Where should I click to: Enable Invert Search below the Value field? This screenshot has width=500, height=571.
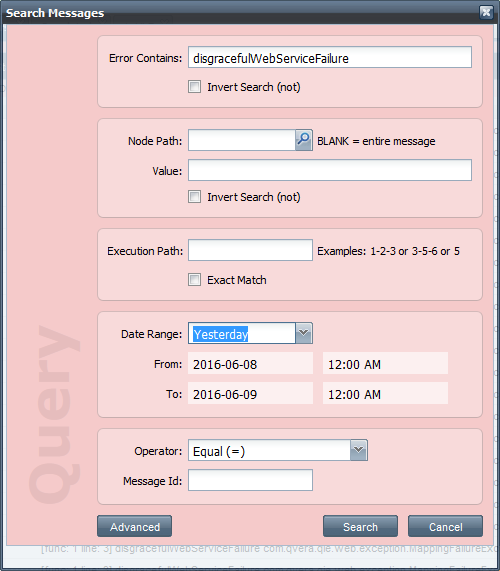click(194, 197)
